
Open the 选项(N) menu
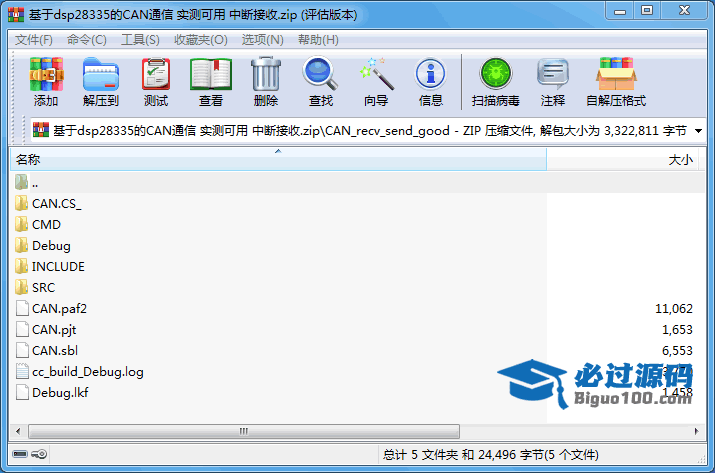click(262, 40)
